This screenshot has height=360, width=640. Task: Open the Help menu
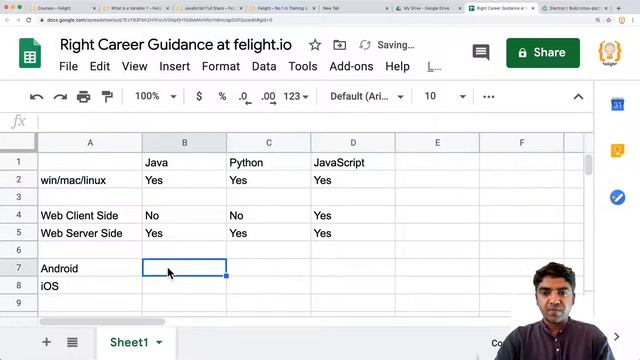tap(398, 67)
